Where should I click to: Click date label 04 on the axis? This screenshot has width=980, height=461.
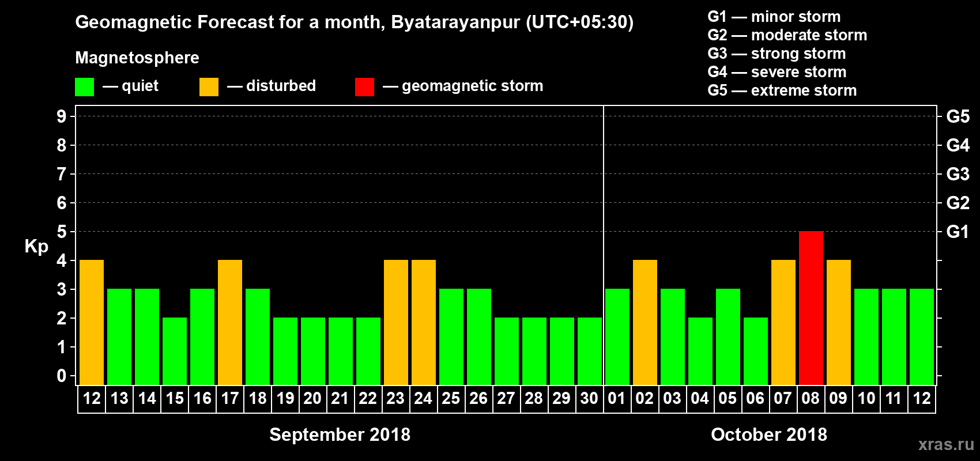point(700,399)
